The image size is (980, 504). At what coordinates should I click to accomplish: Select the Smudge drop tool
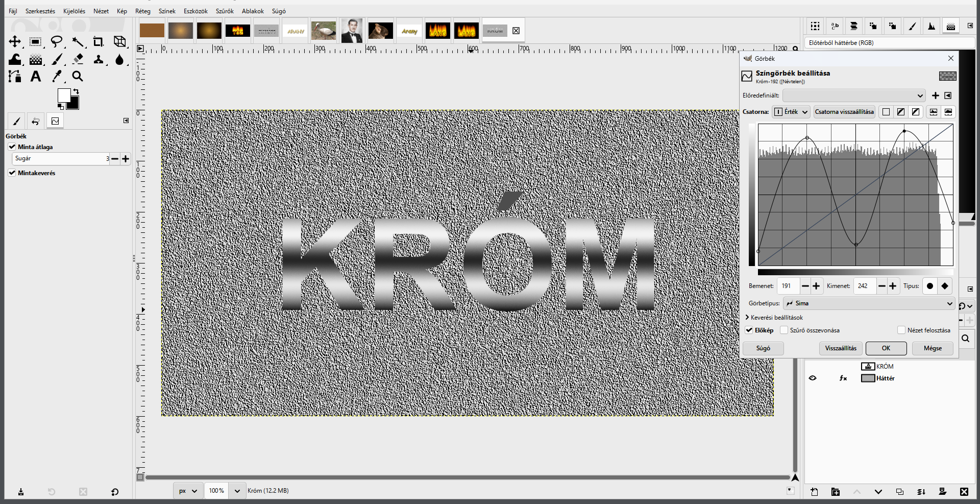119,59
